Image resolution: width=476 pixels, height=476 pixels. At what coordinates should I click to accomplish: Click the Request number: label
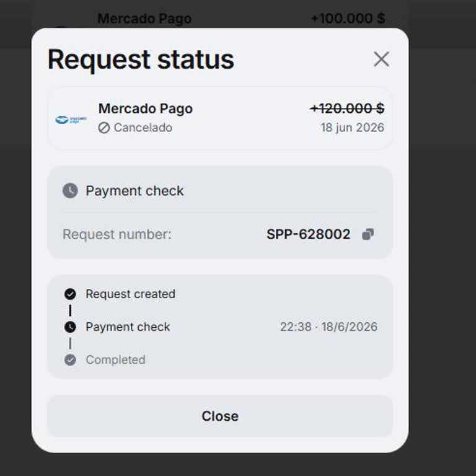[x=117, y=234]
